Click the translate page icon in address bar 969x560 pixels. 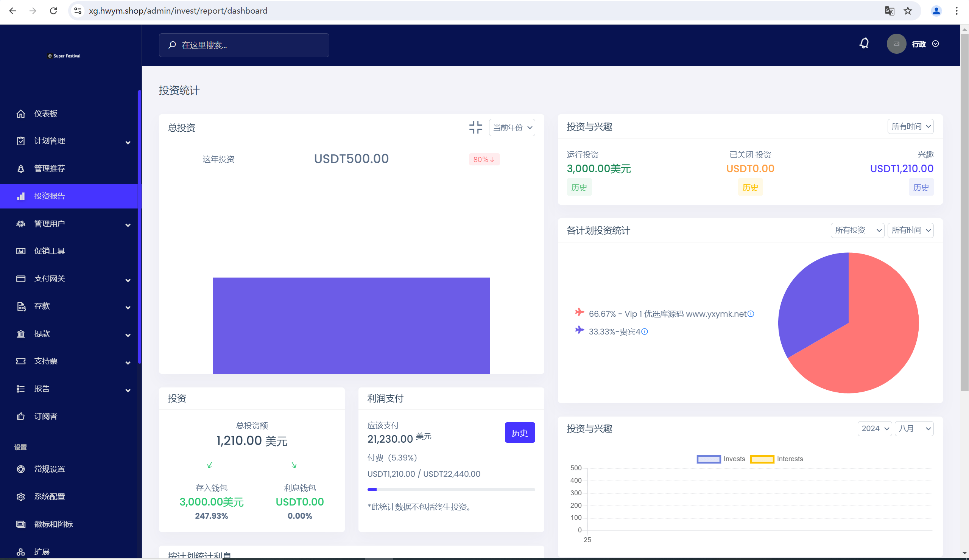[x=889, y=11]
